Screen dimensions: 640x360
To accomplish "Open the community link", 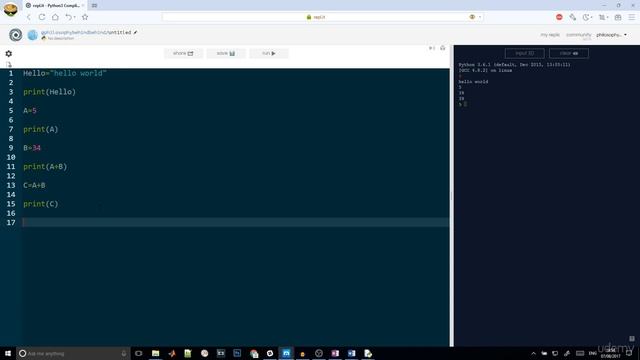I will click(x=578, y=35).
